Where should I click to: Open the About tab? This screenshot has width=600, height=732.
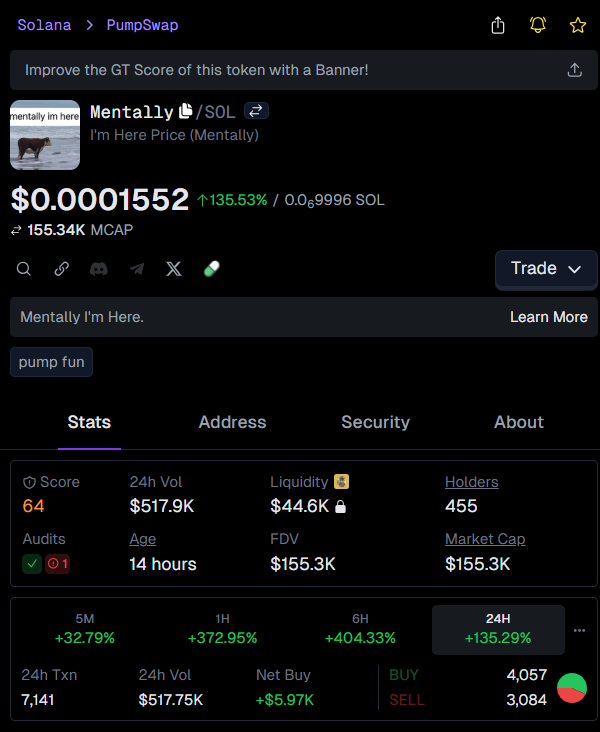pos(519,422)
